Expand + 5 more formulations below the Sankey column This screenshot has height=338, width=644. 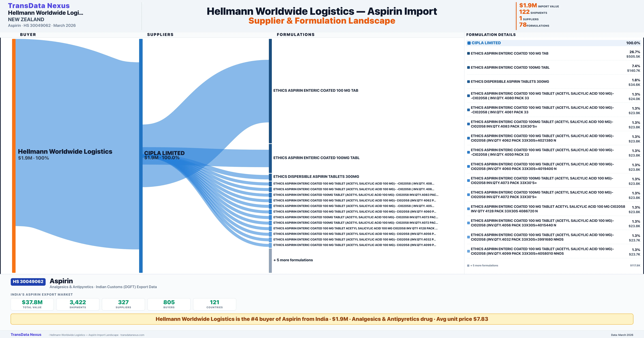pos(293,260)
